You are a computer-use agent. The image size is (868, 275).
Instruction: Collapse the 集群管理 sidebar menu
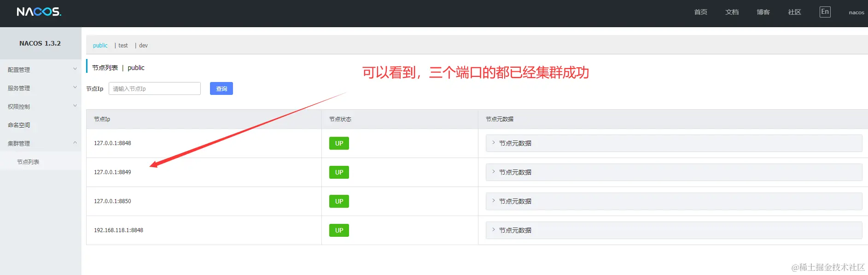[41, 143]
